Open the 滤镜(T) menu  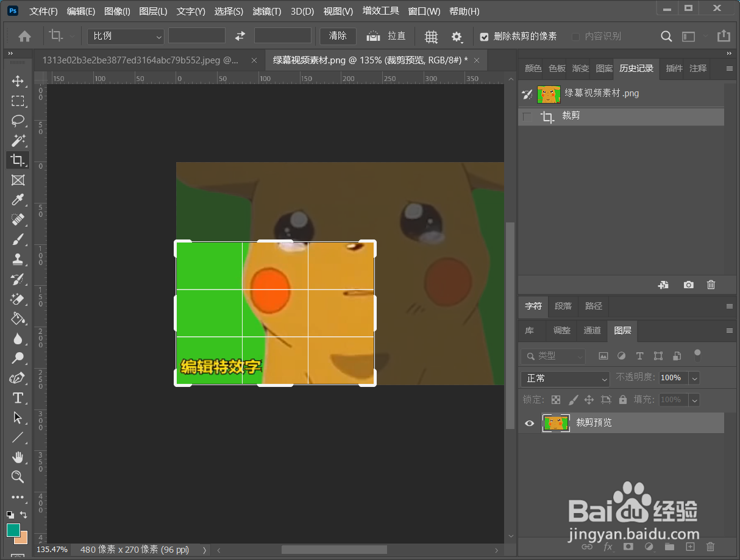tap(266, 12)
